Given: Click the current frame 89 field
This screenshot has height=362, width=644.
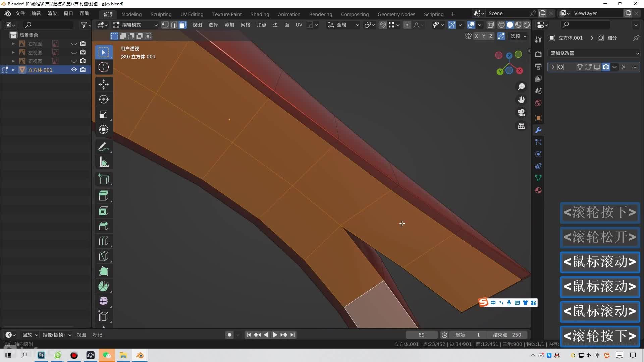Looking at the screenshot, I should (x=422, y=335).
